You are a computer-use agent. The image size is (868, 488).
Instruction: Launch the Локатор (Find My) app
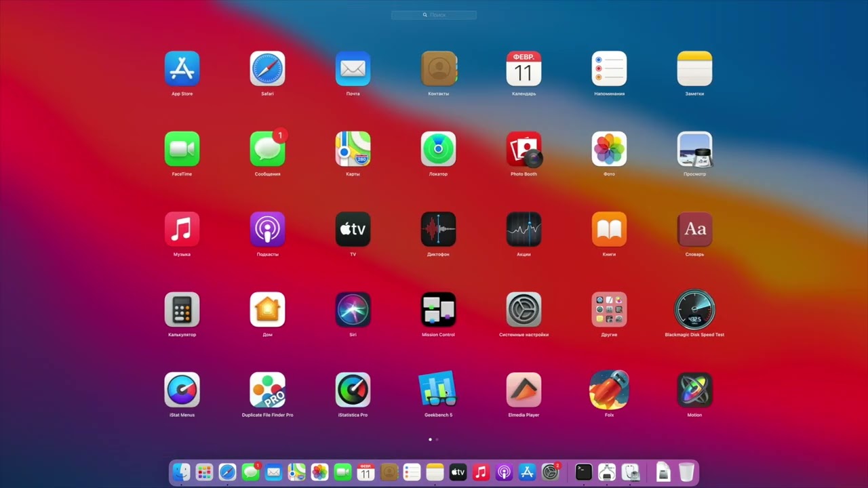[x=438, y=148]
